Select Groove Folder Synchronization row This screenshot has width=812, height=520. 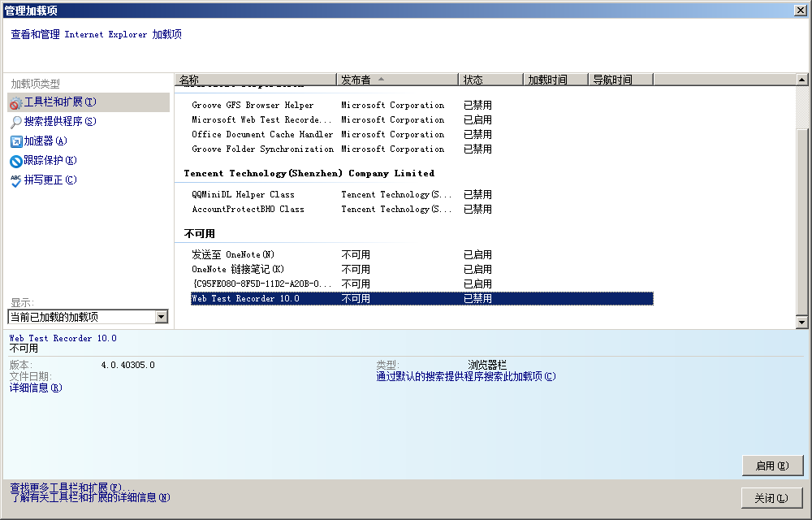pos(422,149)
